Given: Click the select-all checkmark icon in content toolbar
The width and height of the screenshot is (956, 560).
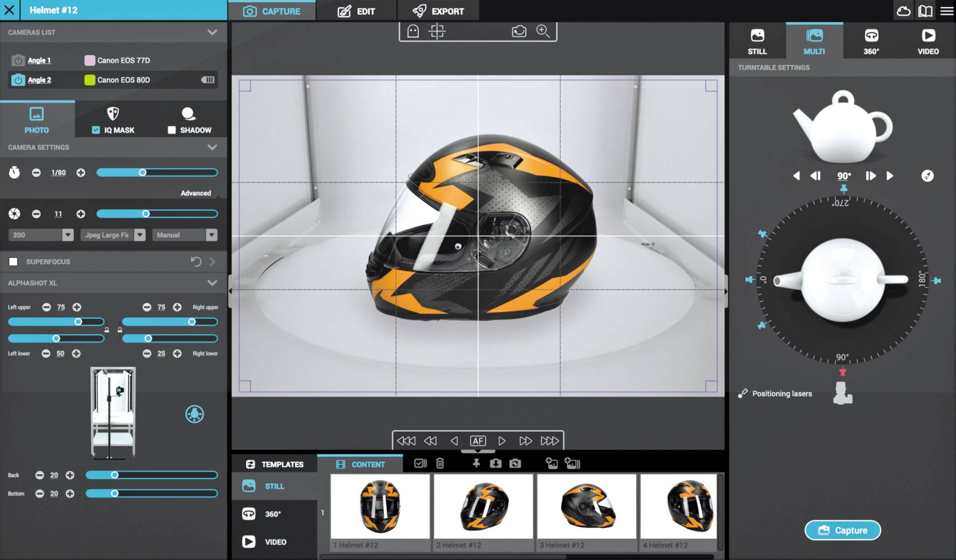Looking at the screenshot, I should (x=420, y=463).
